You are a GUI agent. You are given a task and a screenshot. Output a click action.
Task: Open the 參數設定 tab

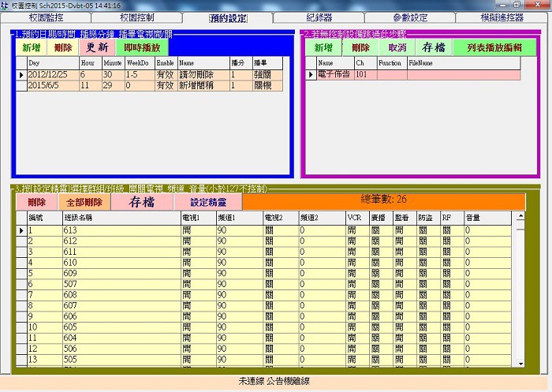coord(410,17)
